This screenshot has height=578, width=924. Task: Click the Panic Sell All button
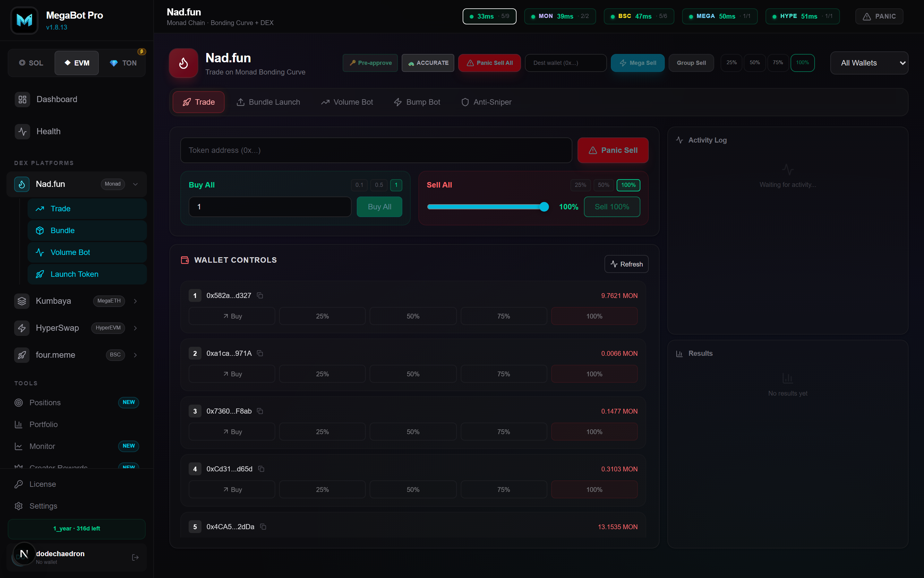coord(490,63)
